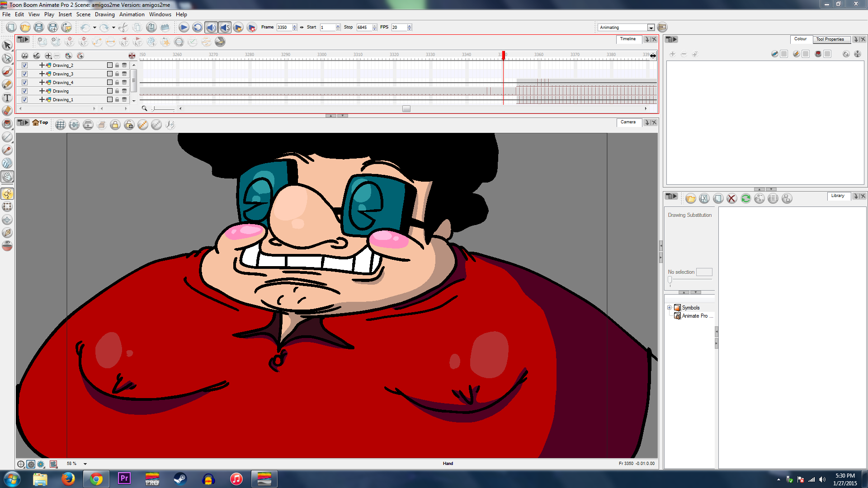Select the Pencil tool
Image resolution: width=868 pixels, height=488 pixels.
tap(7, 84)
